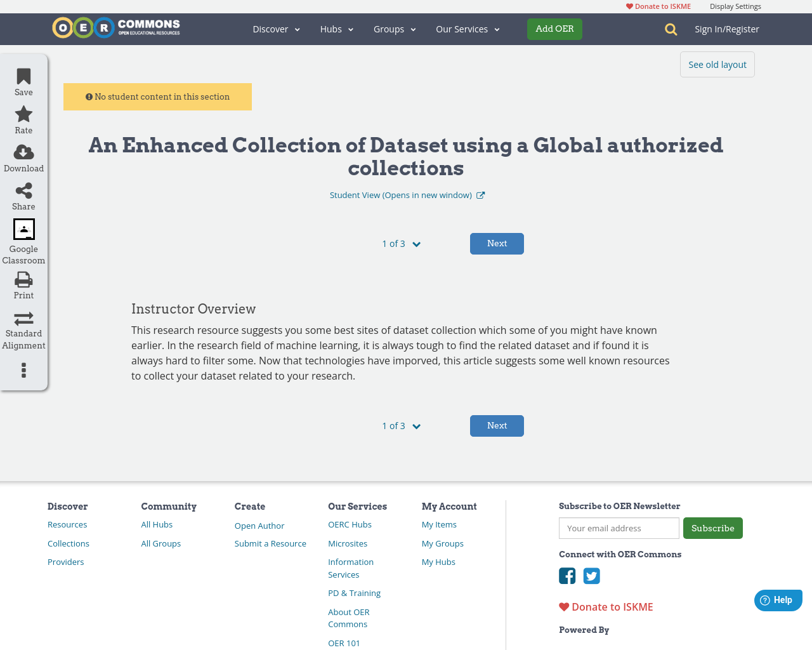
Task: Select the Rate star icon
Action: coord(23,114)
